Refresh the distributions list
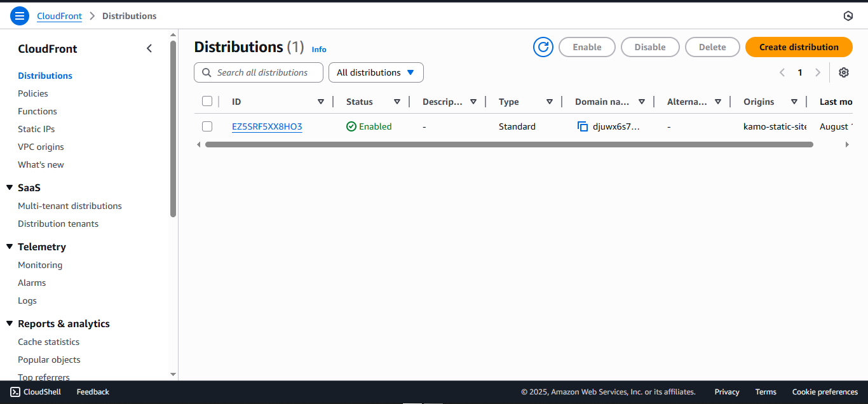 click(x=543, y=46)
